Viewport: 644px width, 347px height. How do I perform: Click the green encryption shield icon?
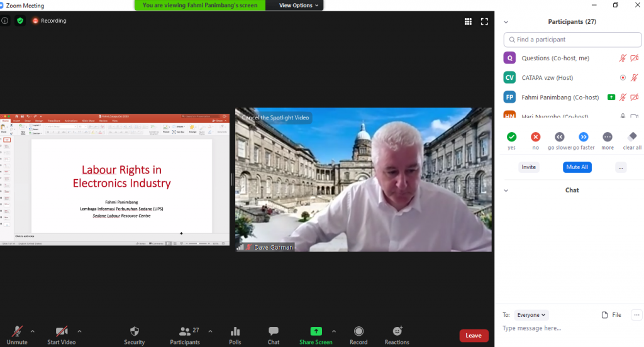coord(19,21)
